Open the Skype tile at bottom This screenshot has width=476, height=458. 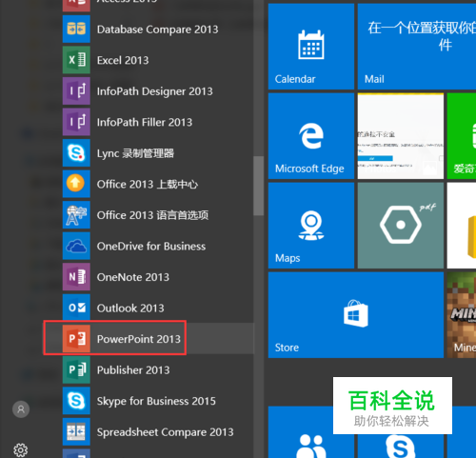[401, 446]
